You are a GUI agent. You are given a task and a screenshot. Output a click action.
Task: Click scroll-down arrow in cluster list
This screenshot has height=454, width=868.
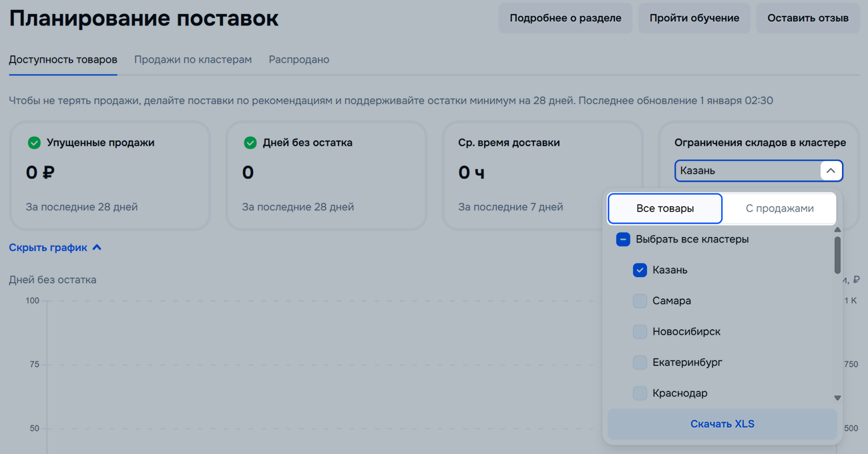(837, 398)
